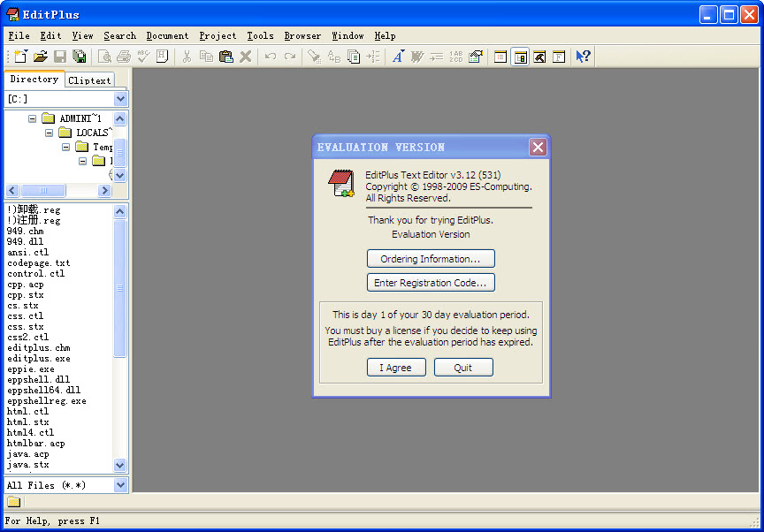The height and width of the screenshot is (532, 764).
Task: Select codepage.txt in file list
Action: point(39,262)
